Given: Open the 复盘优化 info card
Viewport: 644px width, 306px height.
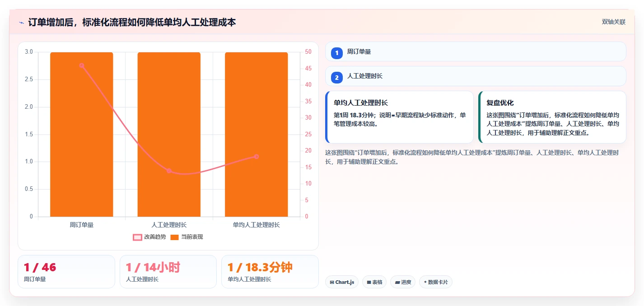Looking at the screenshot, I should click(552, 117).
